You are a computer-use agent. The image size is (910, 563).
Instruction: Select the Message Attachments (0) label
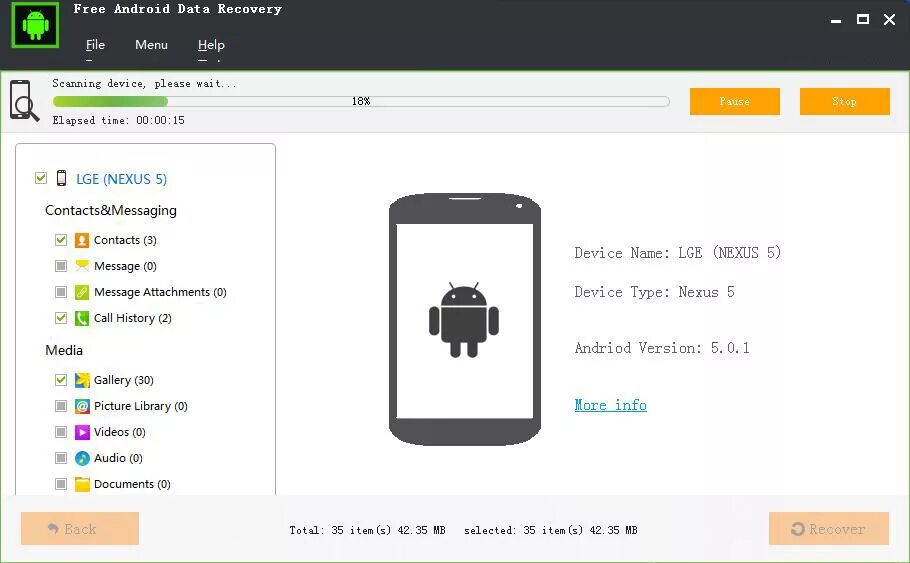(x=160, y=292)
